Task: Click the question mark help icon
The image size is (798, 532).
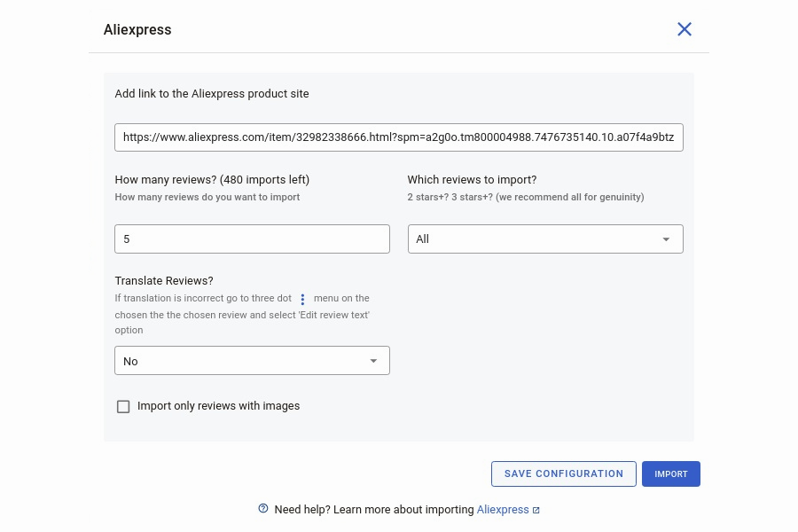Action: click(263, 509)
